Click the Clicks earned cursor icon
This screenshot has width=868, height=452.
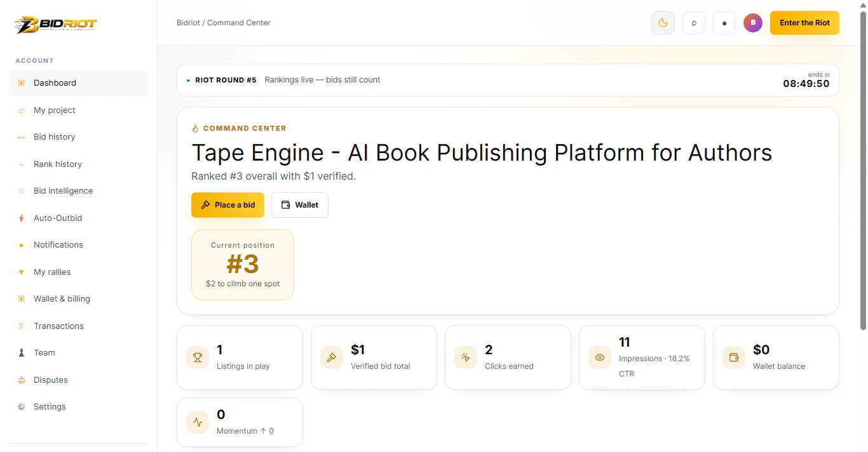466,357
